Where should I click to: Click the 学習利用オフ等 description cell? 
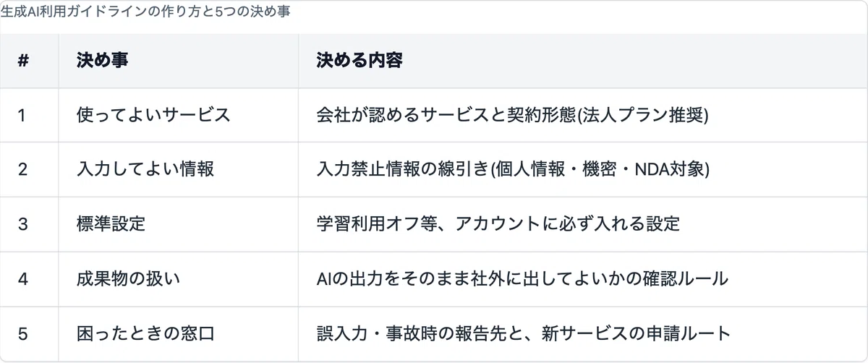[x=582, y=224]
